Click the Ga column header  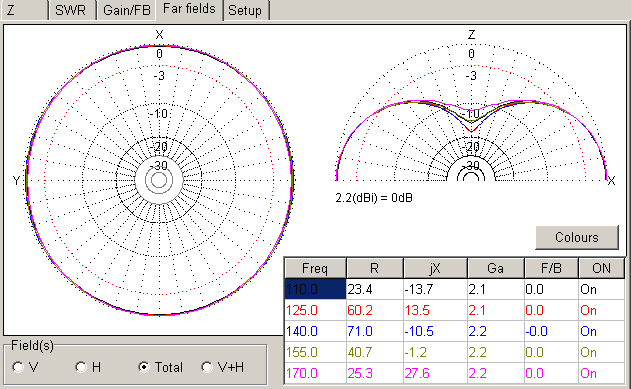pos(495,268)
